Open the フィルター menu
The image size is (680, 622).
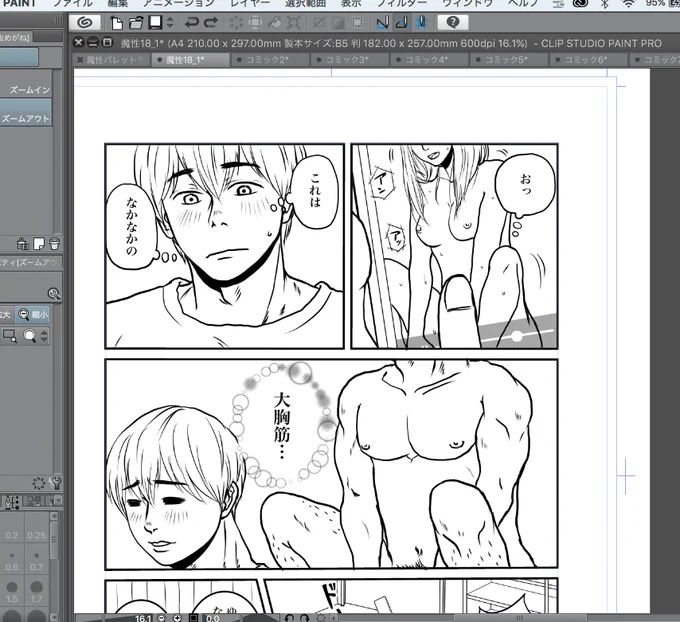click(x=402, y=3)
